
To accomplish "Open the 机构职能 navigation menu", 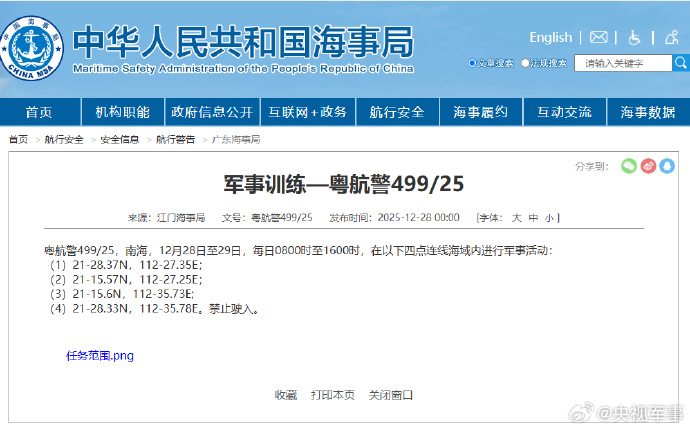I will pos(123,112).
